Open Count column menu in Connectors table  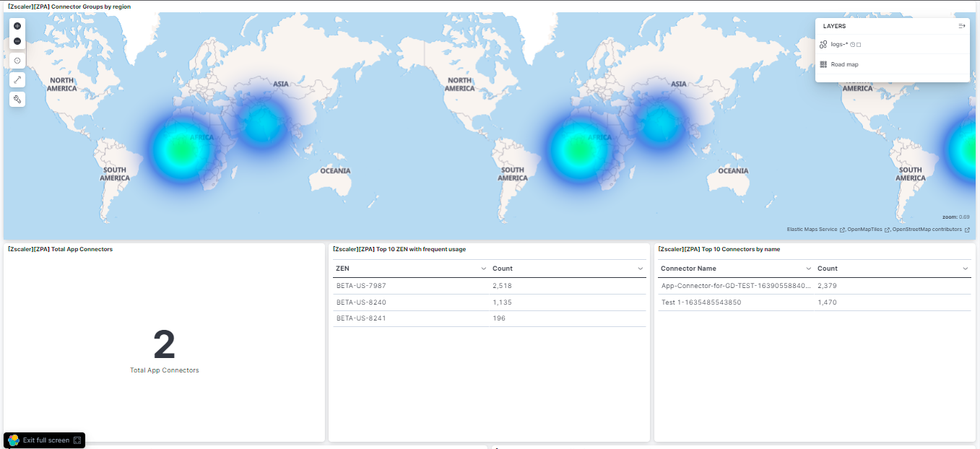click(966, 269)
